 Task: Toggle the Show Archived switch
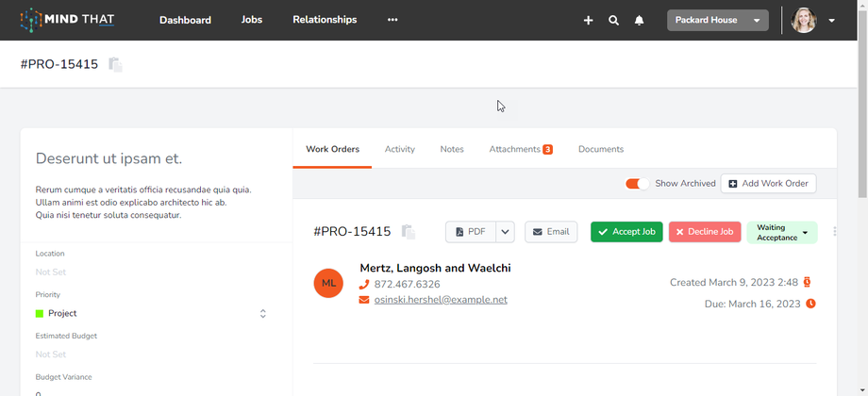pyautogui.click(x=637, y=184)
